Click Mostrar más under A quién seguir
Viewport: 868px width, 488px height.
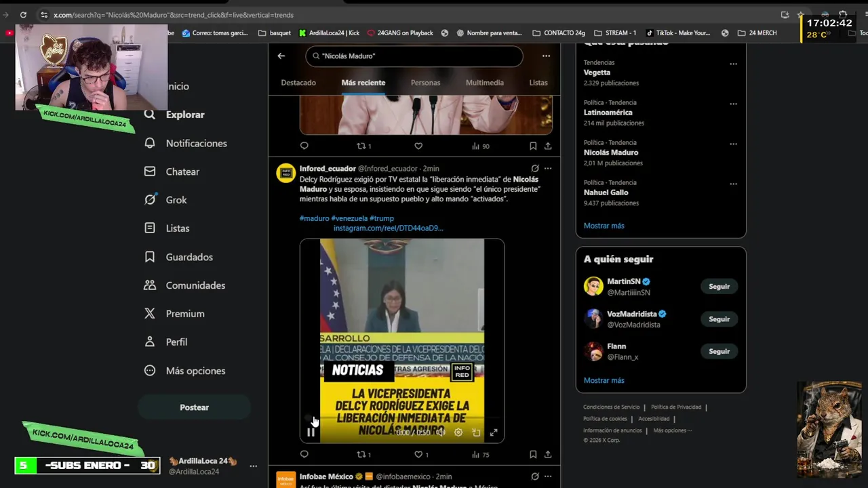pyautogui.click(x=604, y=380)
